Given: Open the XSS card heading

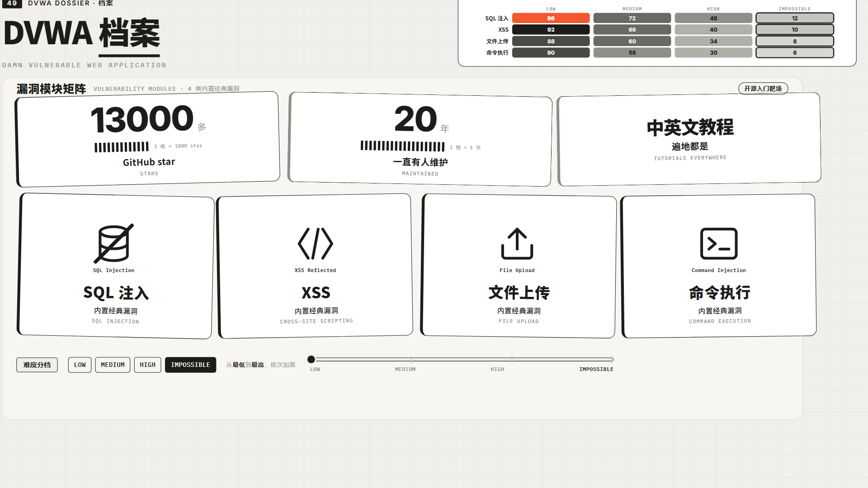Looking at the screenshot, I should [x=316, y=293].
